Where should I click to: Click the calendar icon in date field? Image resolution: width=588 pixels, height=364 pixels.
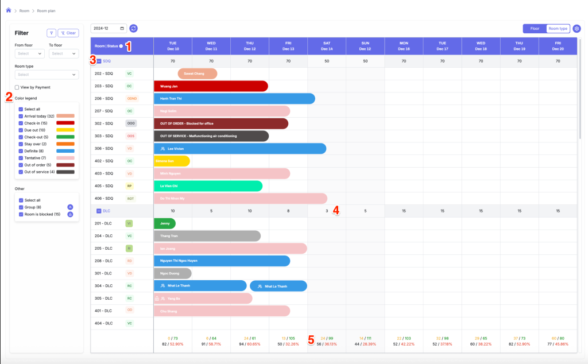122,28
